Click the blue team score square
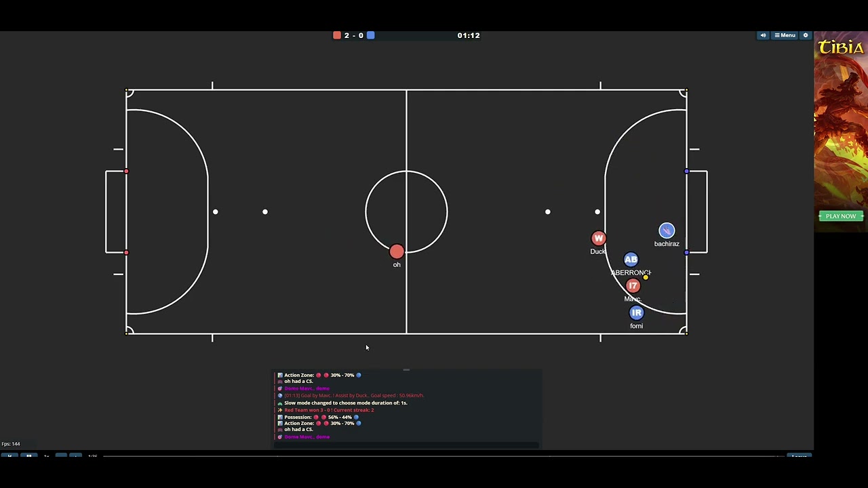Viewport: 868px width, 488px height. click(x=371, y=35)
